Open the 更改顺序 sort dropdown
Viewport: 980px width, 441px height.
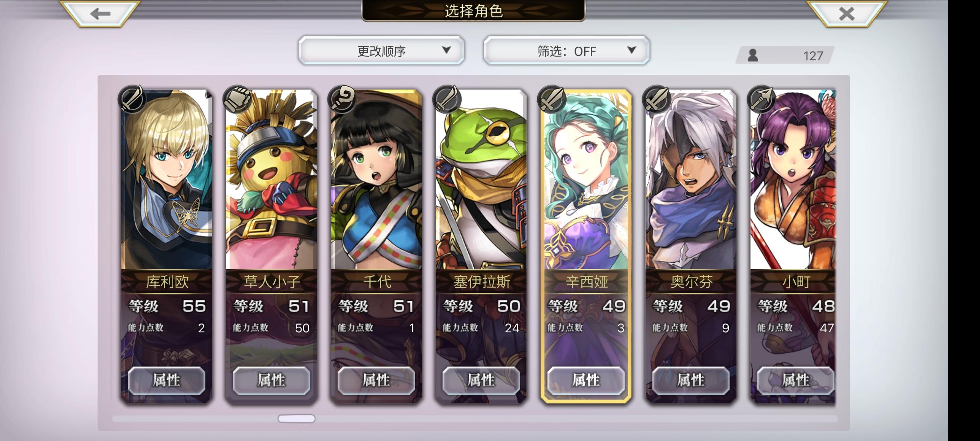[x=381, y=50]
